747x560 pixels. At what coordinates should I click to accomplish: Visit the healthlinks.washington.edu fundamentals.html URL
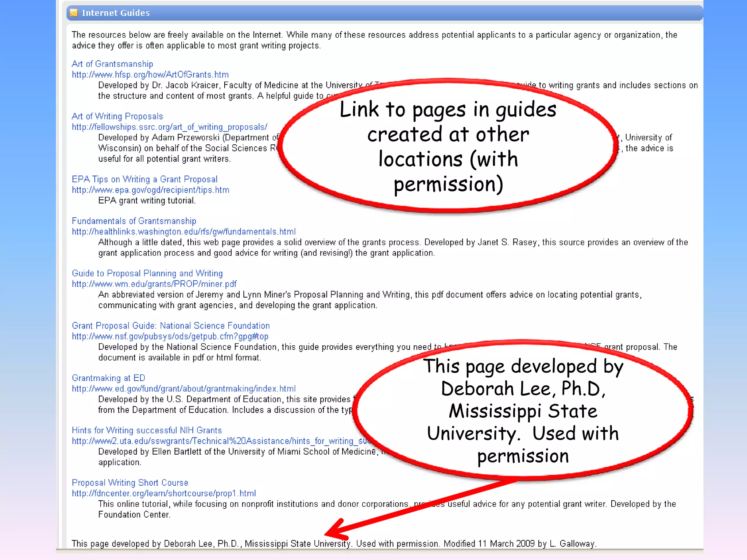[x=184, y=232]
